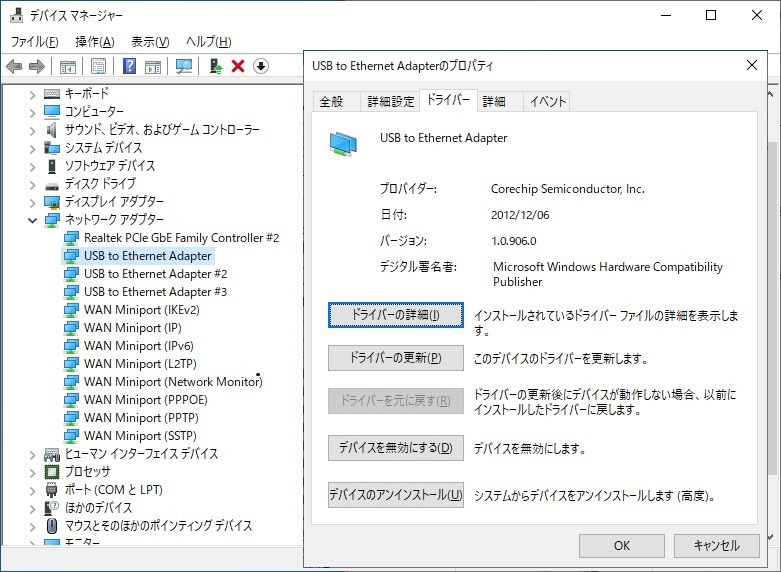Select the ドライバー tab

[448, 100]
